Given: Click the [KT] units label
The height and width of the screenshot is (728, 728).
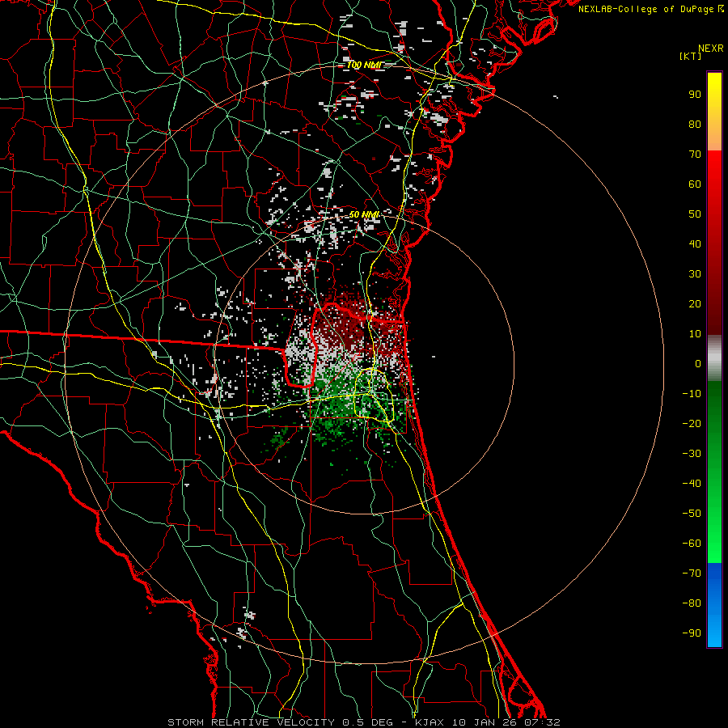Looking at the screenshot, I should pos(691,56).
